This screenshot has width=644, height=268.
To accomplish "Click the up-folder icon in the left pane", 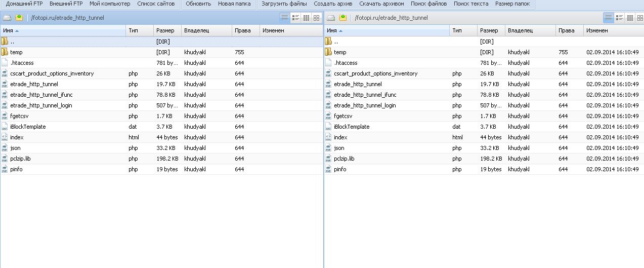I will click(x=19, y=18).
